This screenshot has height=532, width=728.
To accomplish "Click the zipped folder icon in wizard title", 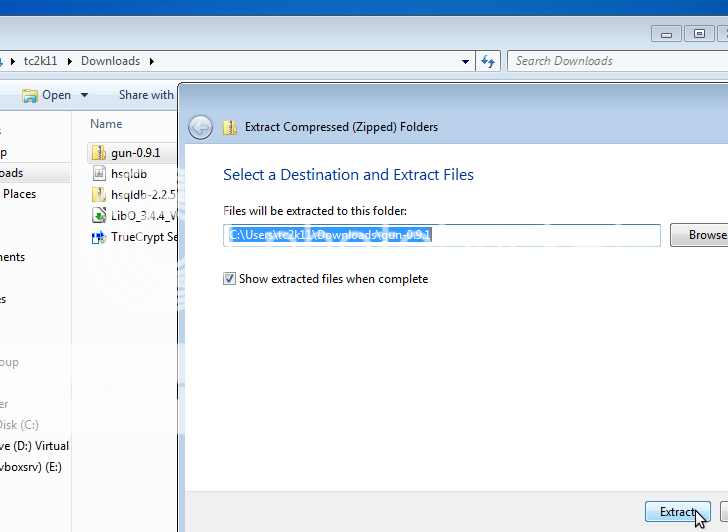I will [x=231, y=127].
